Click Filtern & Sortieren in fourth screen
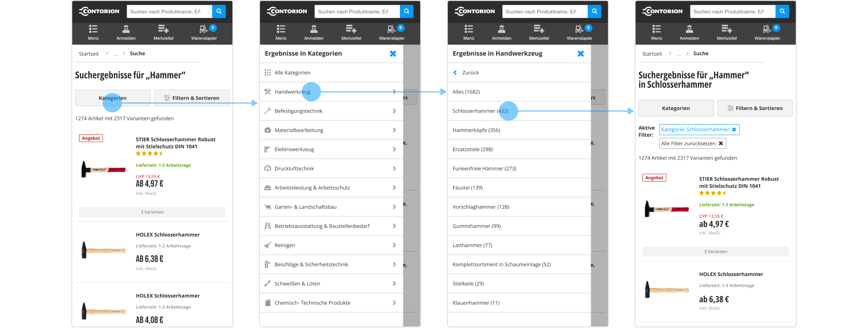 [755, 108]
